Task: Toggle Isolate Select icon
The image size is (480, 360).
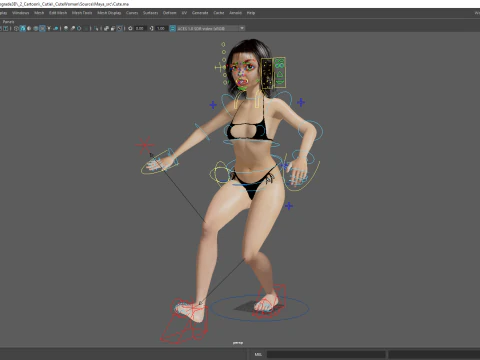Action: pos(96,28)
